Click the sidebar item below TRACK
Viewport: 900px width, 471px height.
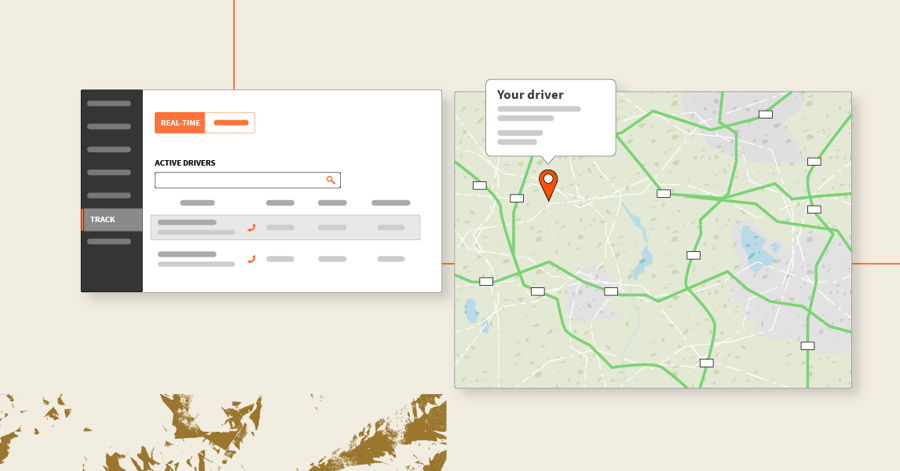[x=109, y=242]
